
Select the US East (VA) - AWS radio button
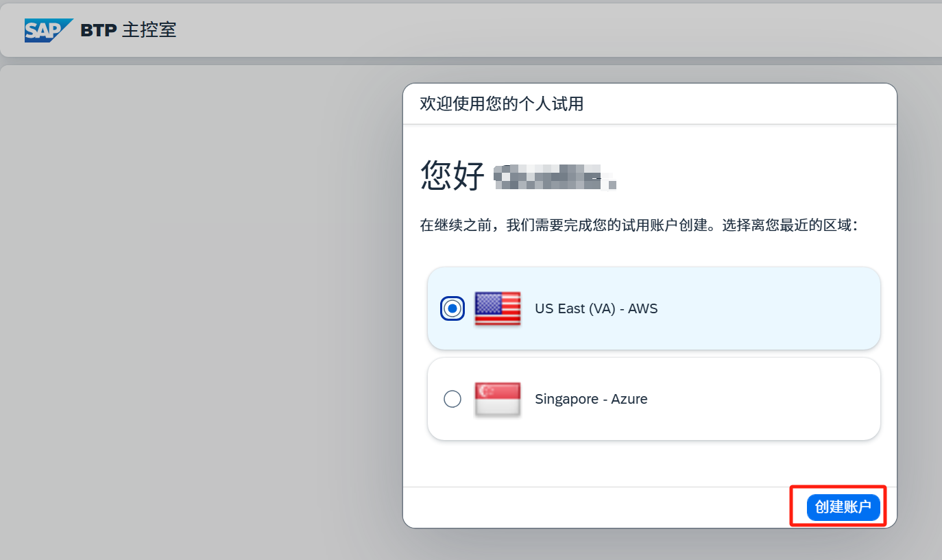tap(452, 308)
